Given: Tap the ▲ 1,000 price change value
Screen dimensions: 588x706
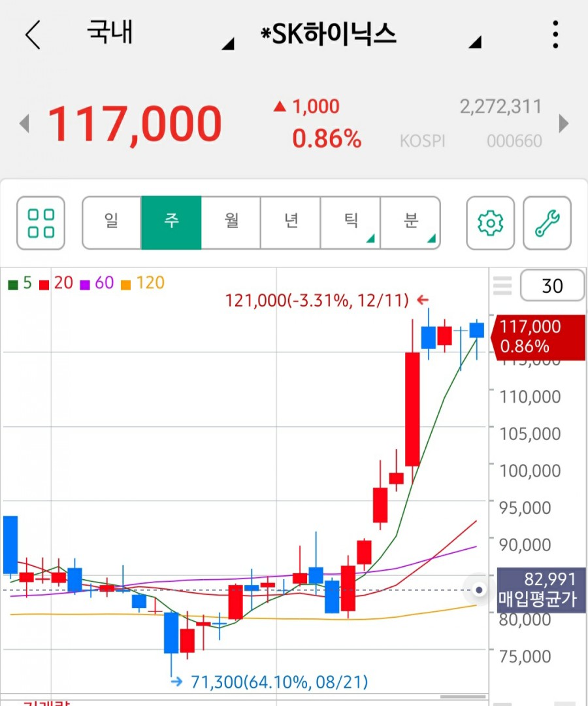Looking at the screenshot, I should (306, 107).
